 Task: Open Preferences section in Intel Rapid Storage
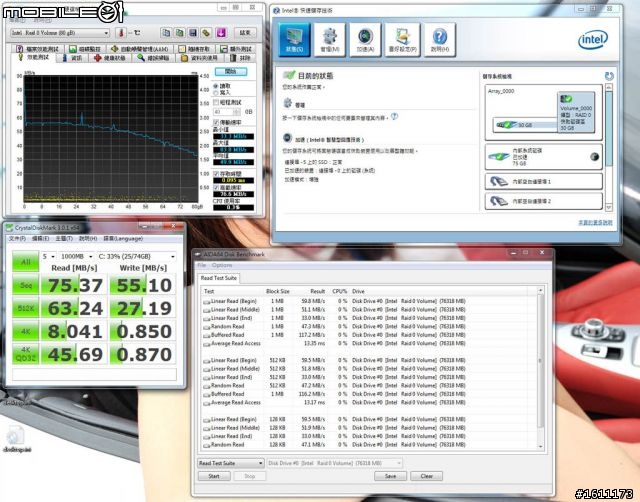[402, 40]
